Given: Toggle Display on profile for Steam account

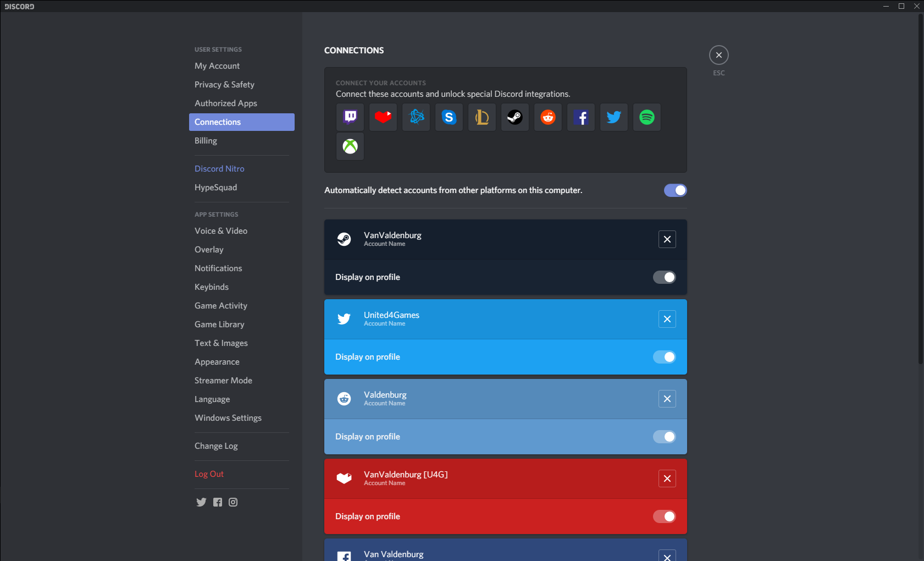Looking at the screenshot, I should click(665, 277).
